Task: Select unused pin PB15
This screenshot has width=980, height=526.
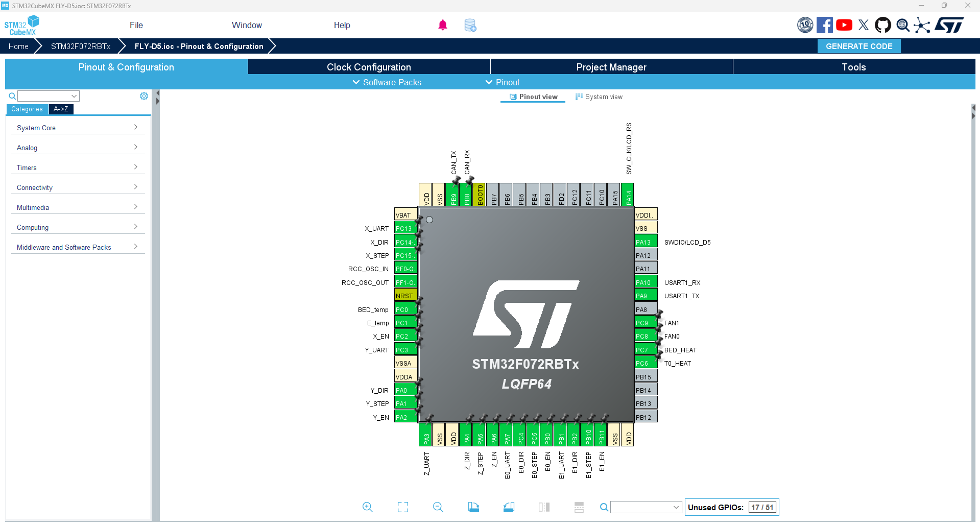Action: tap(646, 377)
